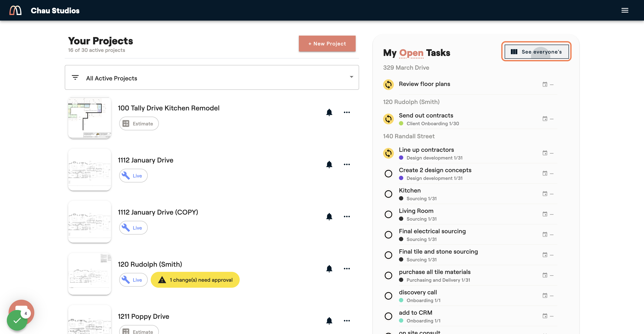Set due date for Send out contracts

(548, 119)
